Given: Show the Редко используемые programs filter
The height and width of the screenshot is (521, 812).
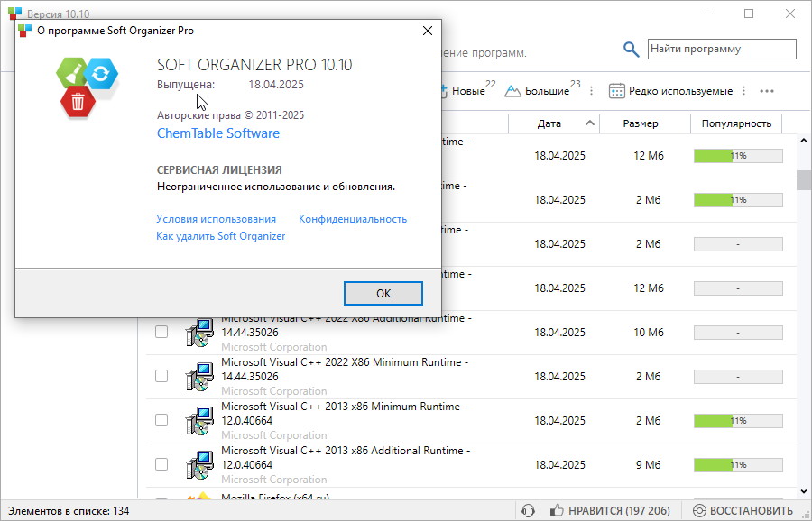Looking at the screenshot, I should [x=670, y=91].
